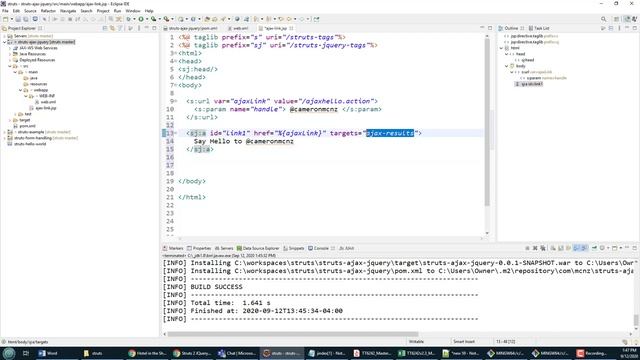
Task: Collapse the webapp folder node
Action: click(20, 90)
